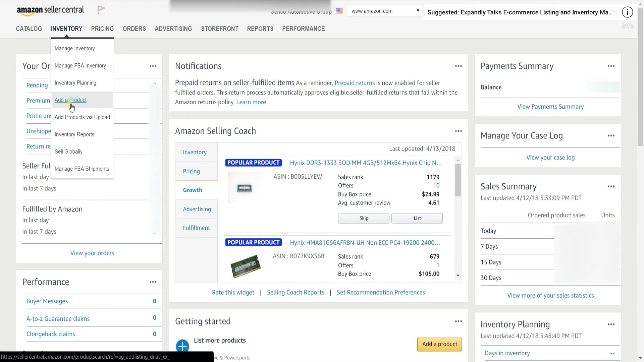Open the Pending orders link
This screenshot has width=644, height=362.
37,85
